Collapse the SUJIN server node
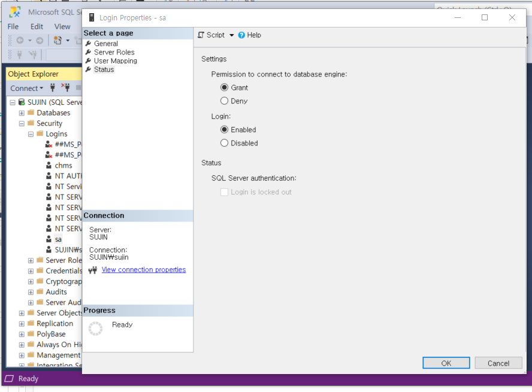Screen dimensions: 532x392 click(13, 102)
